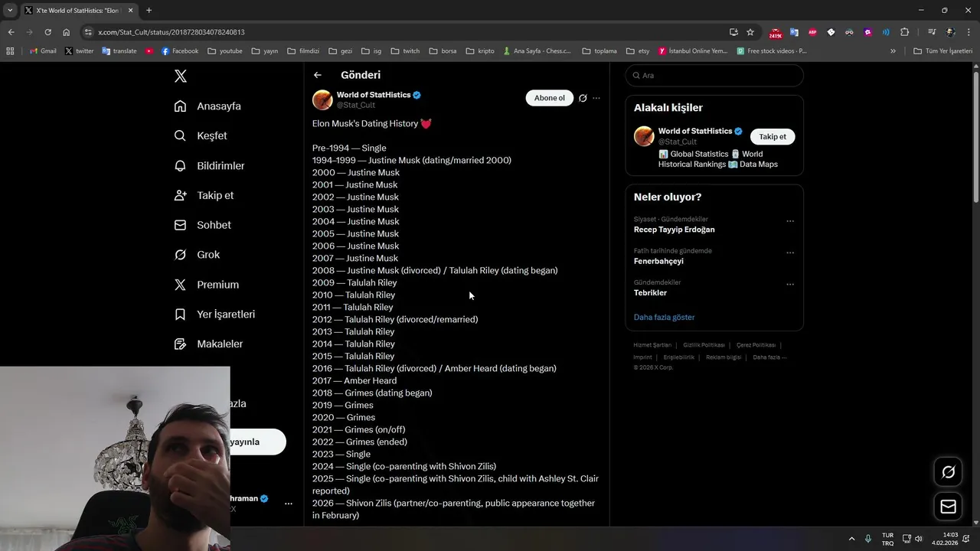980x551 pixels.
Task: Click Abone ol subscribe button
Action: [549, 98]
